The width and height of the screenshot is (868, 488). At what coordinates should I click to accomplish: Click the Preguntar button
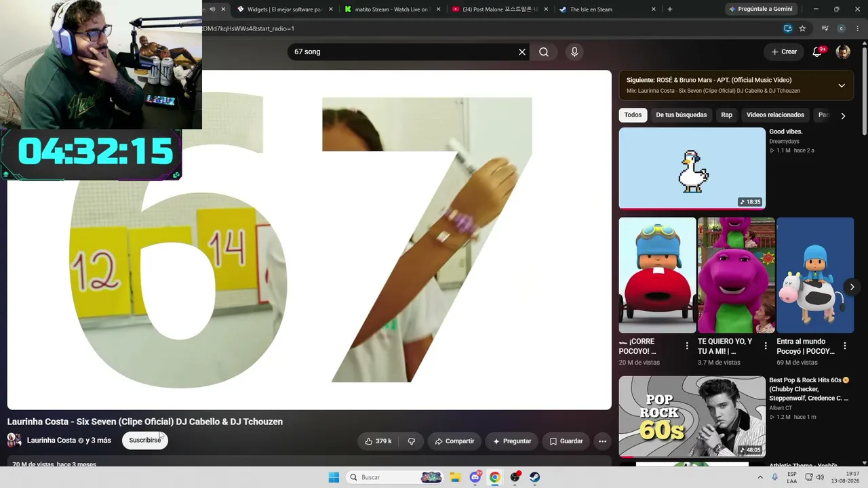click(512, 441)
